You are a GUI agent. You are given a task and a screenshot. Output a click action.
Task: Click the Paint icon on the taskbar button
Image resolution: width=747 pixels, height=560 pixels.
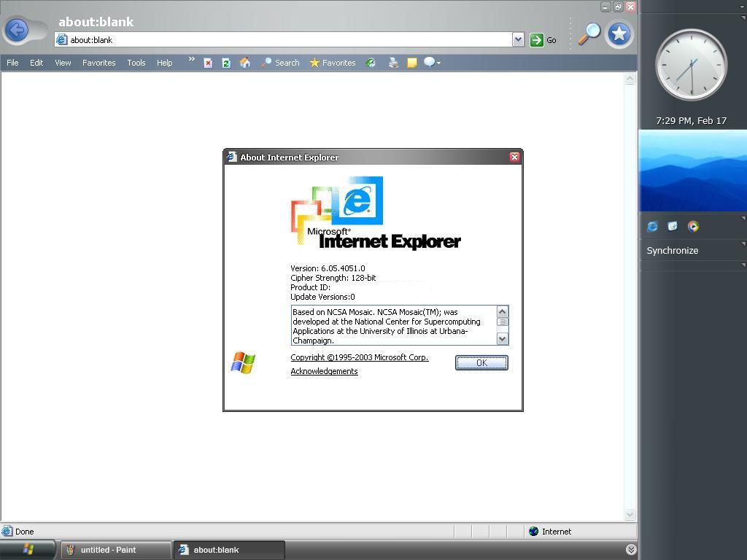[70, 550]
